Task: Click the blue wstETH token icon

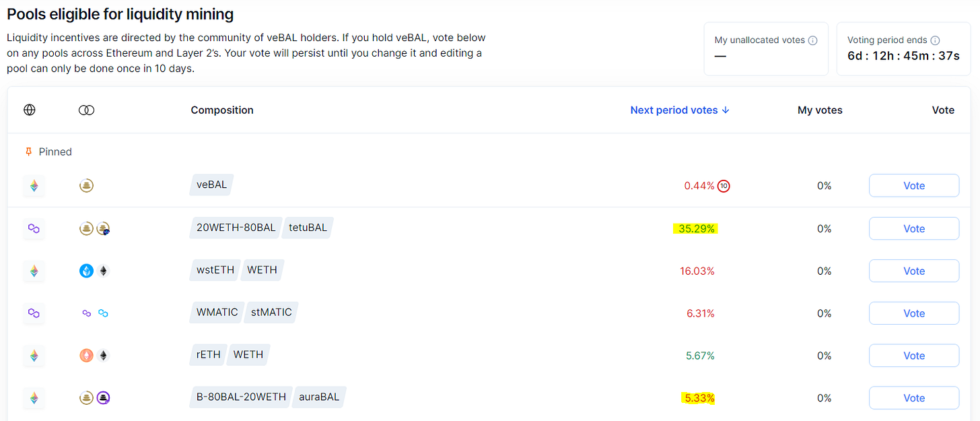Action: tap(86, 271)
